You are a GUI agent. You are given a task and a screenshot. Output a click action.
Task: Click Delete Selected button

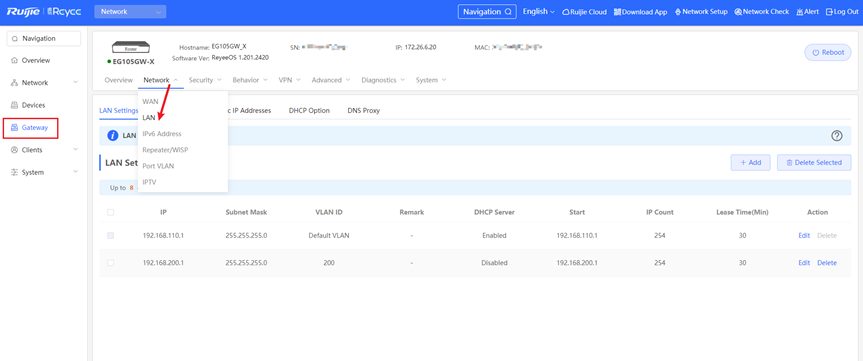[814, 163]
